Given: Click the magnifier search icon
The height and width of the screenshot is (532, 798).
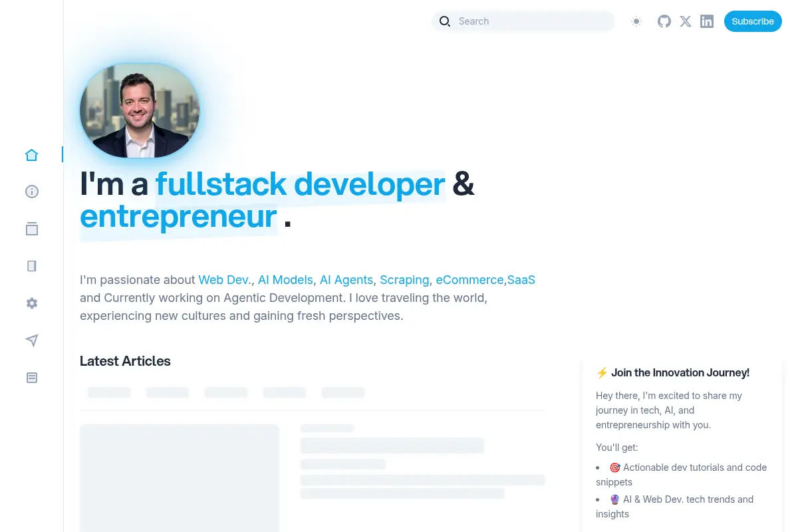Looking at the screenshot, I should point(445,21).
